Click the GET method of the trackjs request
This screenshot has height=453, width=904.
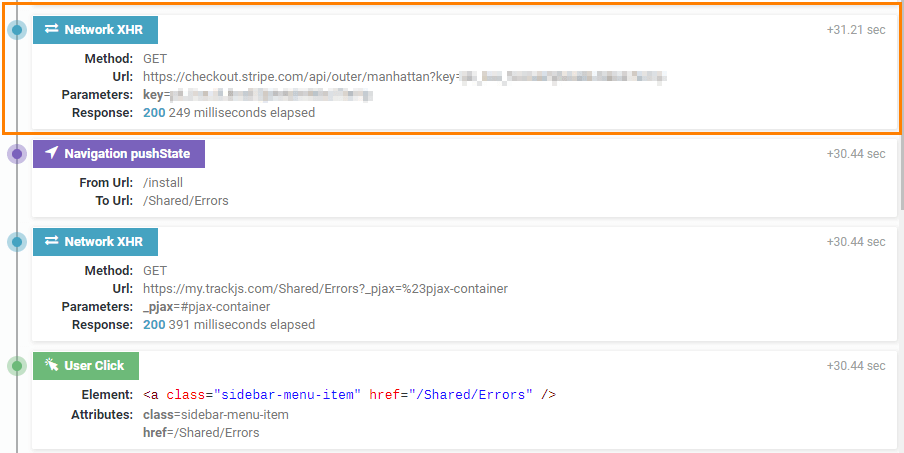point(155,271)
